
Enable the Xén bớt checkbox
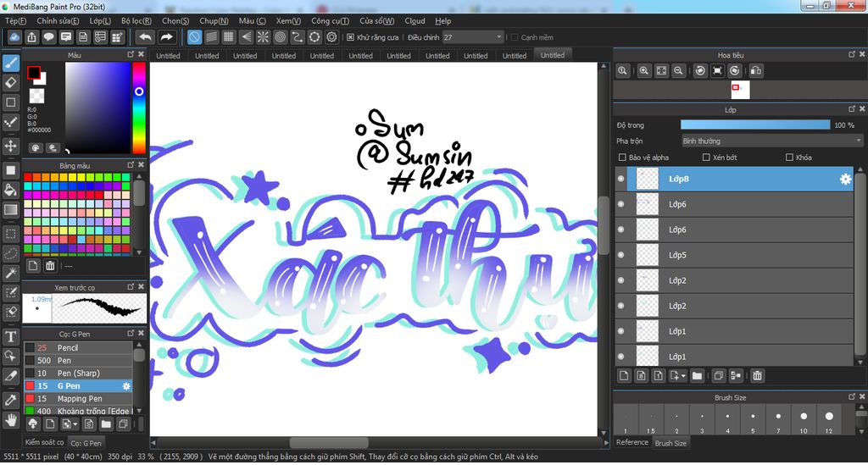pyautogui.click(x=706, y=158)
